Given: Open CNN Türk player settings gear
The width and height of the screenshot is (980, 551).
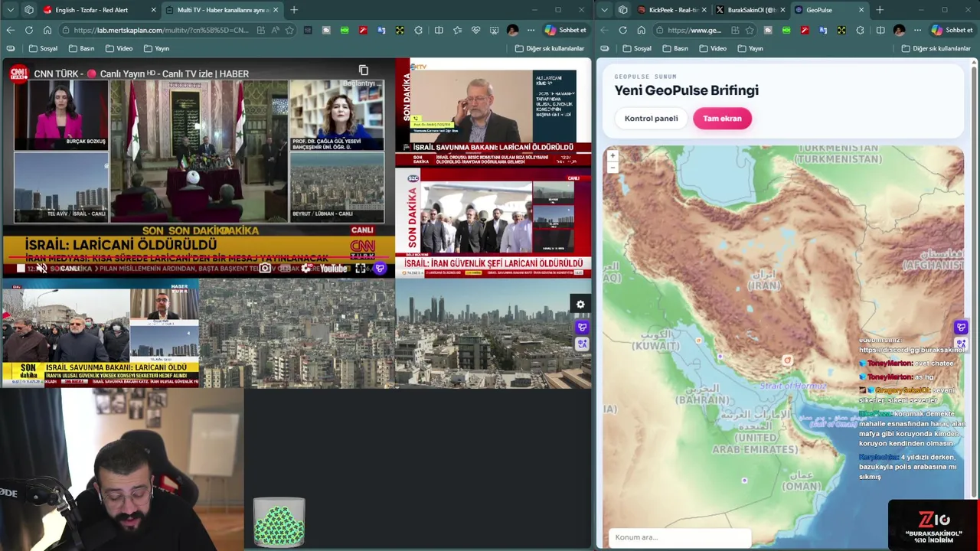Looking at the screenshot, I should coord(306,268).
